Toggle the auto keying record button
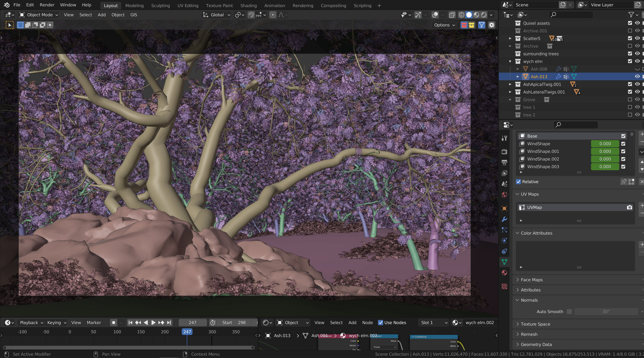 (x=114, y=323)
